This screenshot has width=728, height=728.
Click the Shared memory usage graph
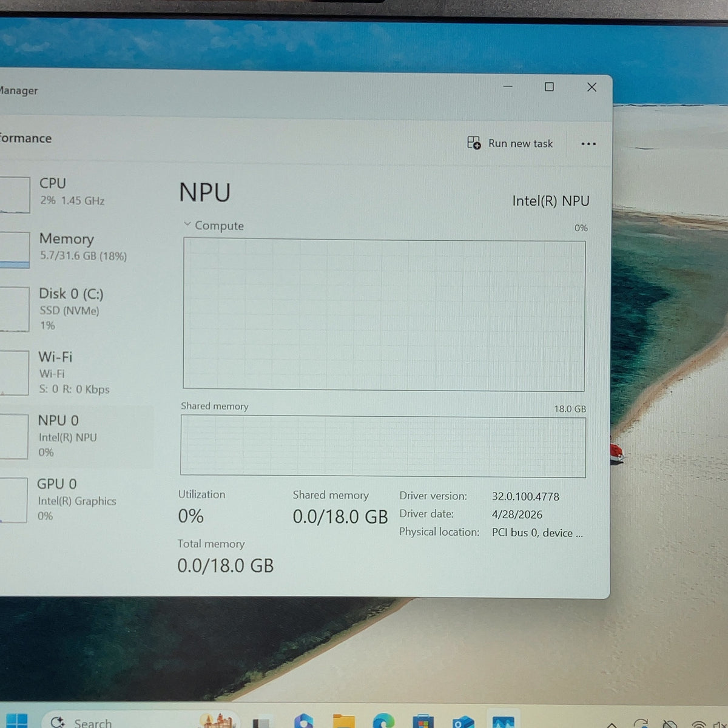click(x=383, y=446)
